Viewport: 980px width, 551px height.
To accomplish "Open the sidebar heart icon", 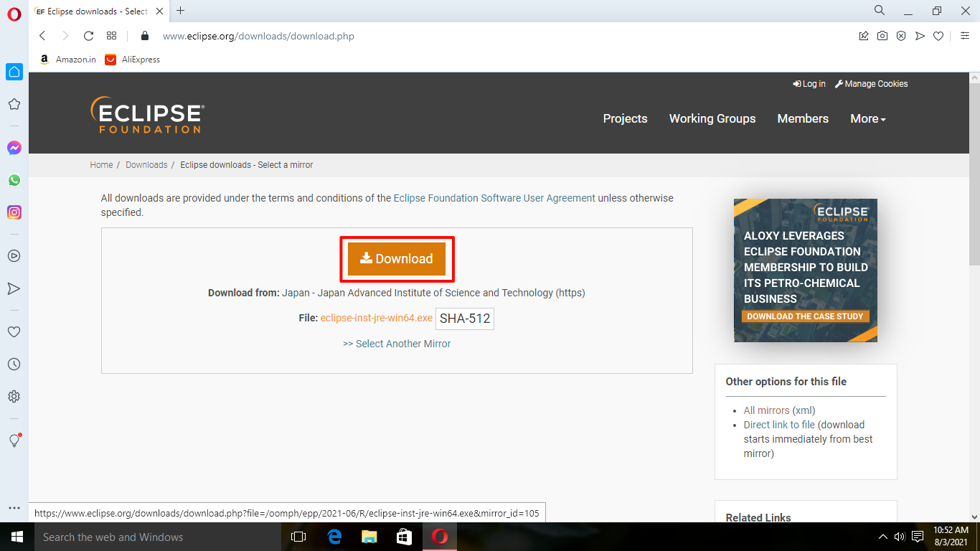I will tap(14, 332).
